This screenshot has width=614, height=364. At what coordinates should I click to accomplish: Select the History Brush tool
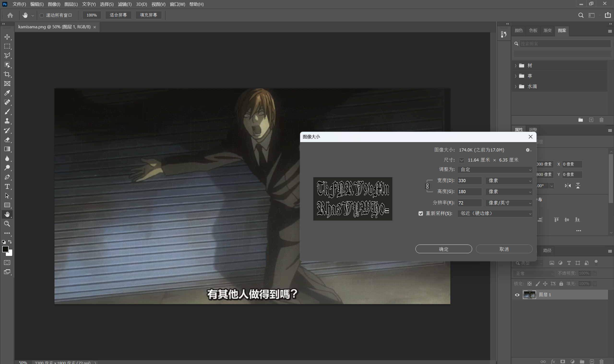pos(7,130)
